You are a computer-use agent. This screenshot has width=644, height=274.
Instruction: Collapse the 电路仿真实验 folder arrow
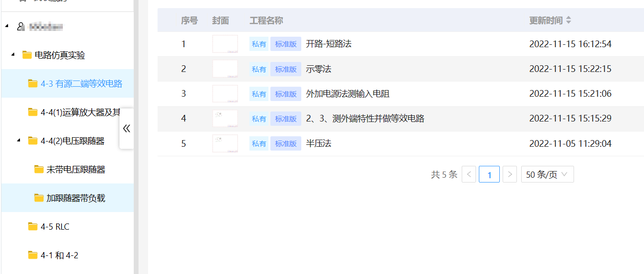[x=13, y=55]
